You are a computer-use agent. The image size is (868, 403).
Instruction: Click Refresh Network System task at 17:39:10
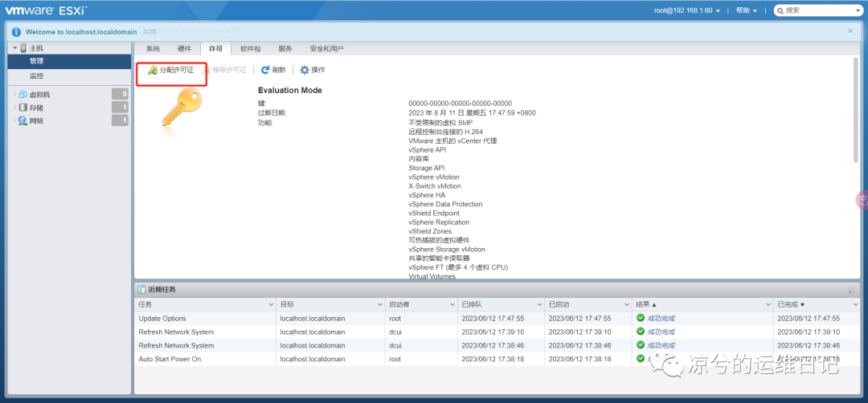click(176, 332)
